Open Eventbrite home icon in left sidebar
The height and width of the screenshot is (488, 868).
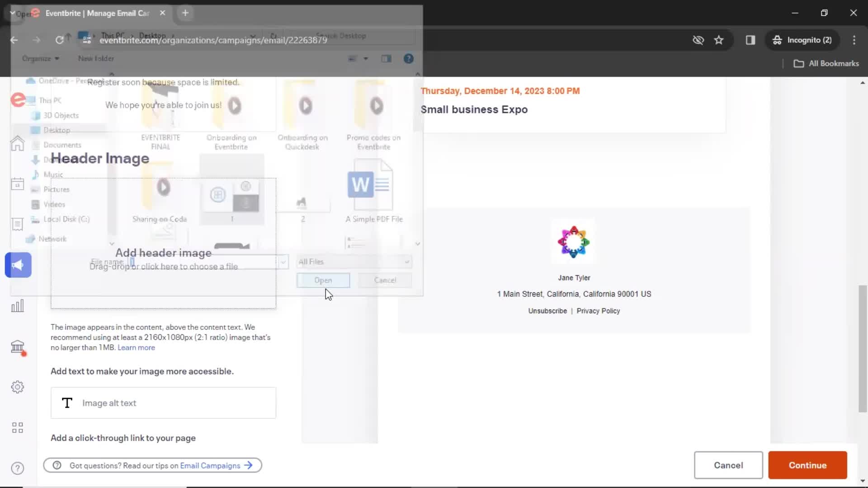click(x=17, y=143)
